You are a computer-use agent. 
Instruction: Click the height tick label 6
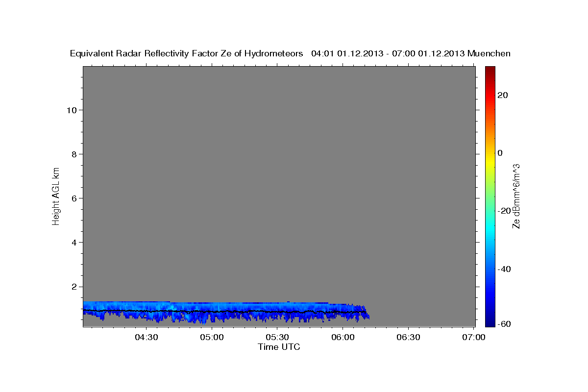[73, 198]
